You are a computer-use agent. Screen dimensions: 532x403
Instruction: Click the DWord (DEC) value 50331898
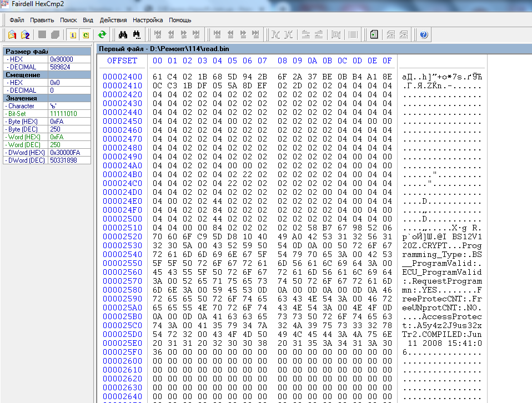63,160
